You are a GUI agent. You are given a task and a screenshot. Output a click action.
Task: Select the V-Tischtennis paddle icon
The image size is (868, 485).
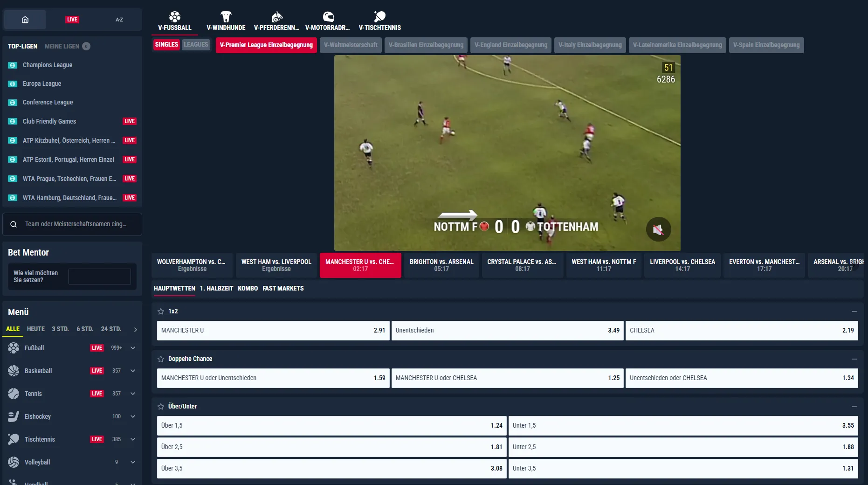pos(379,17)
